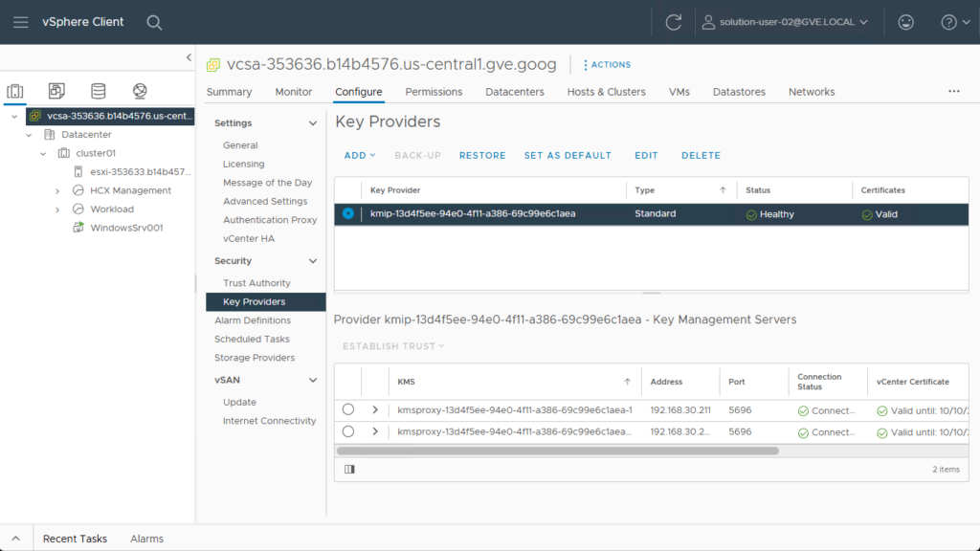This screenshot has height=551, width=980.
Task: Collapse the cluster01 tree node
Action: (x=43, y=154)
